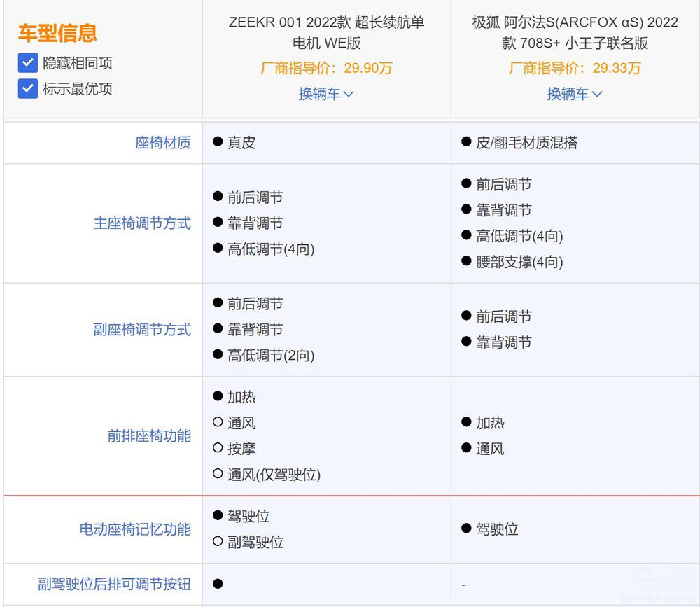Uncheck the 隐藏相同项 checkbox
The height and width of the screenshot is (607, 700).
pos(27,63)
